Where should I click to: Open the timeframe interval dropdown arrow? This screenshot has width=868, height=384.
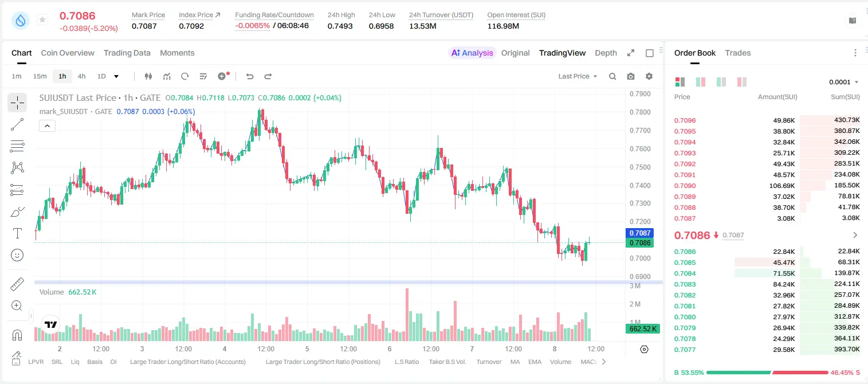pyautogui.click(x=116, y=76)
